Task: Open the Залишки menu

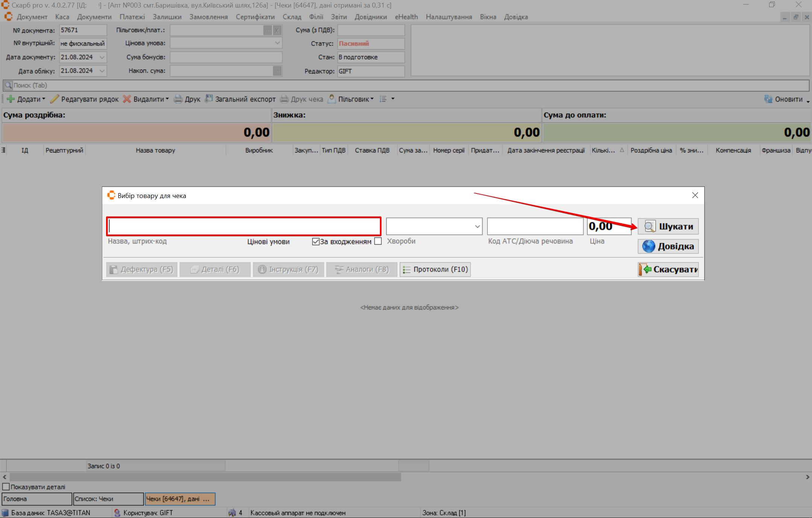Action: coord(167,17)
